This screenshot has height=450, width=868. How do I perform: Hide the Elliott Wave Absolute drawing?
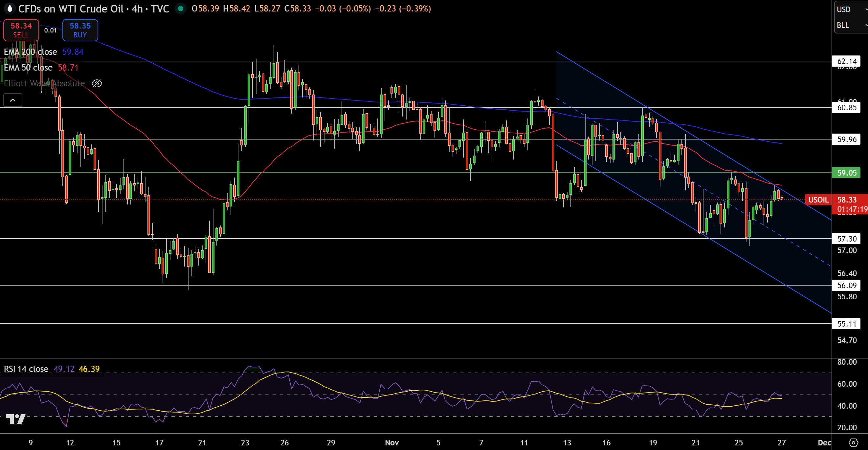(97, 83)
